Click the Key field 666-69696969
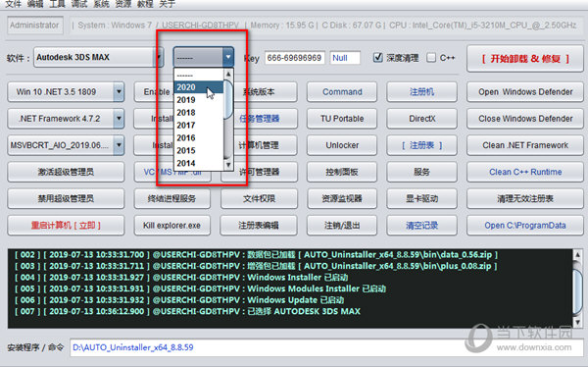This screenshot has height=367, width=588. 294,58
